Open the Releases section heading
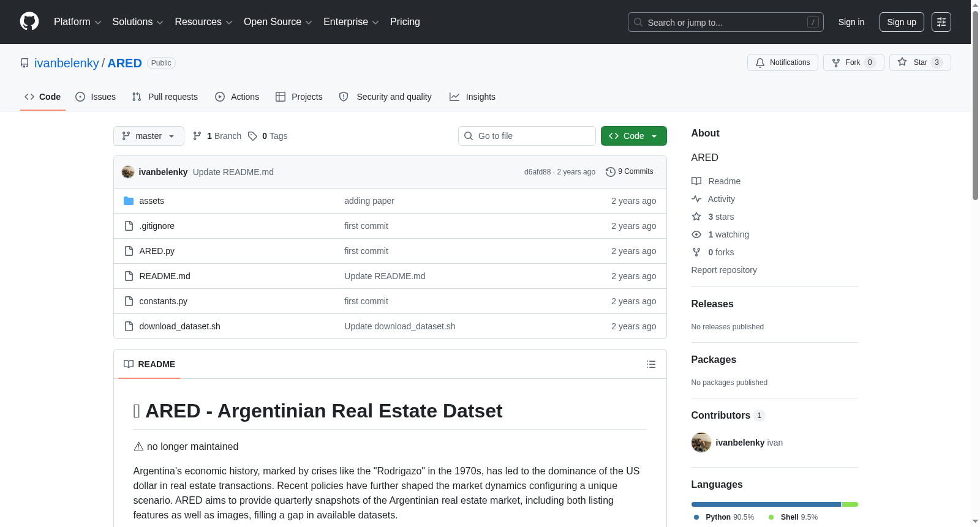This screenshot has width=980, height=527. (712, 304)
